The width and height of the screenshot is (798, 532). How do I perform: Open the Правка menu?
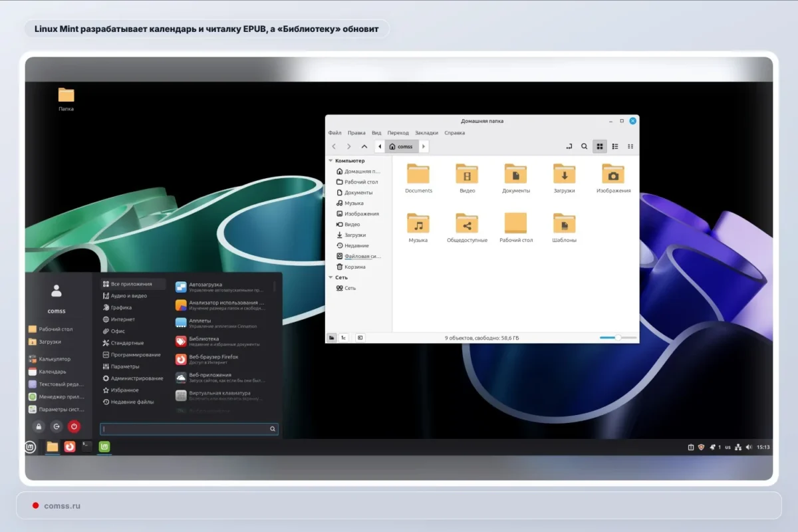pyautogui.click(x=356, y=133)
